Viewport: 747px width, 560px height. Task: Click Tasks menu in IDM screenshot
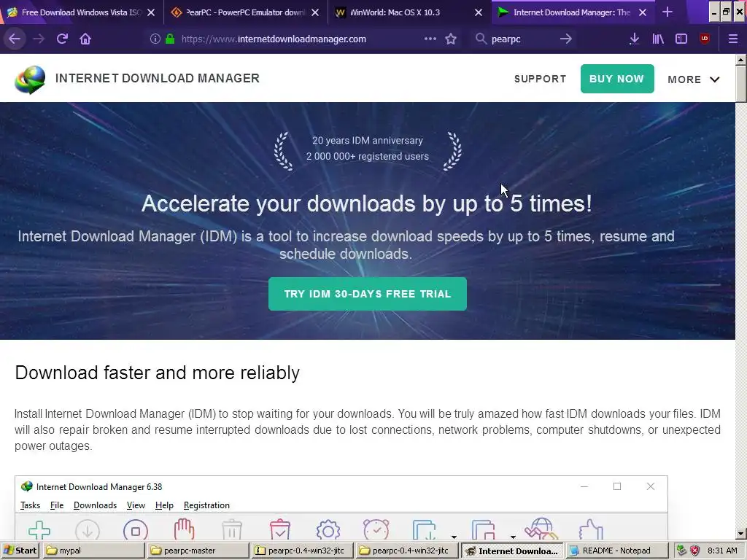(x=30, y=505)
